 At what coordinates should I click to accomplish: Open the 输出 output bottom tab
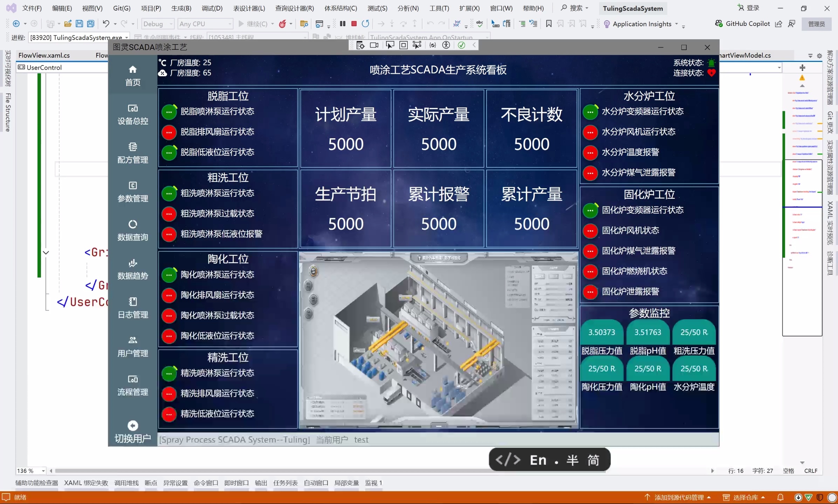tap(261, 483)
